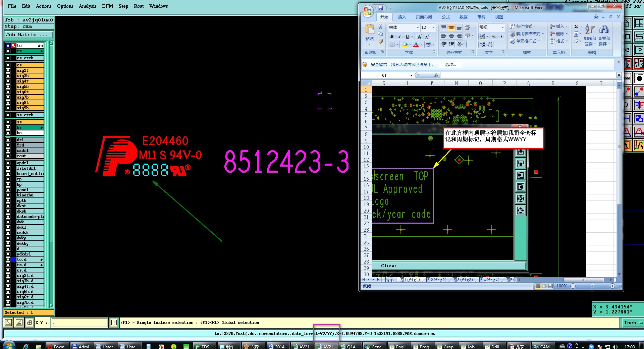Apply percent style in Excel number group
This screenshot has width=644, height=349.
493,37
